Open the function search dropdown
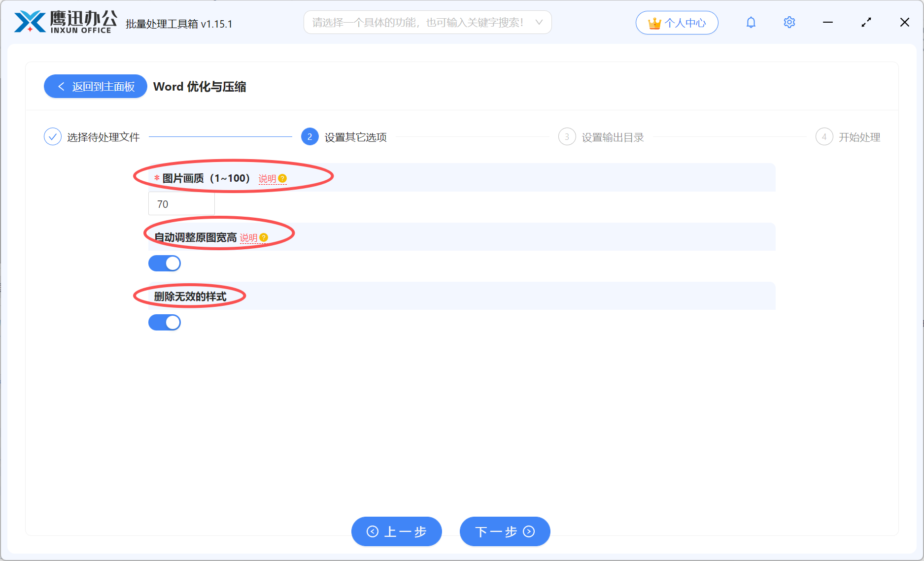The image size is (924, 561). 427,22
